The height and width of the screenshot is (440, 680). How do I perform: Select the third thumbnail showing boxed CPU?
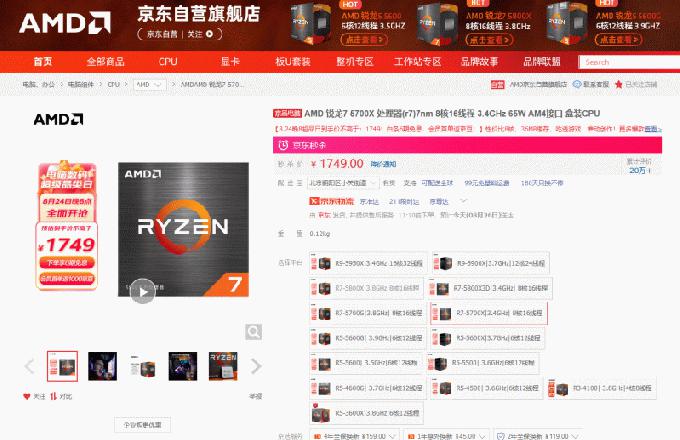143,366
